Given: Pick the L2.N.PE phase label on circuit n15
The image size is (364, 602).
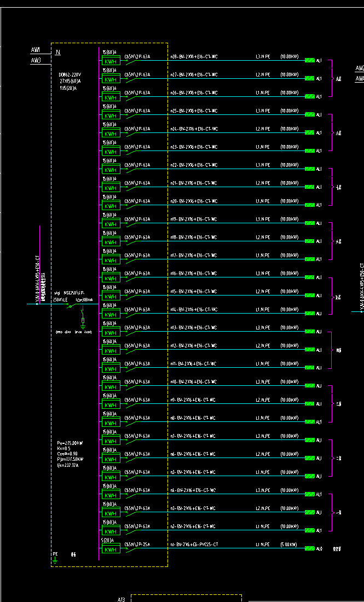Looking at the screenshot, I should click(263, 291).
